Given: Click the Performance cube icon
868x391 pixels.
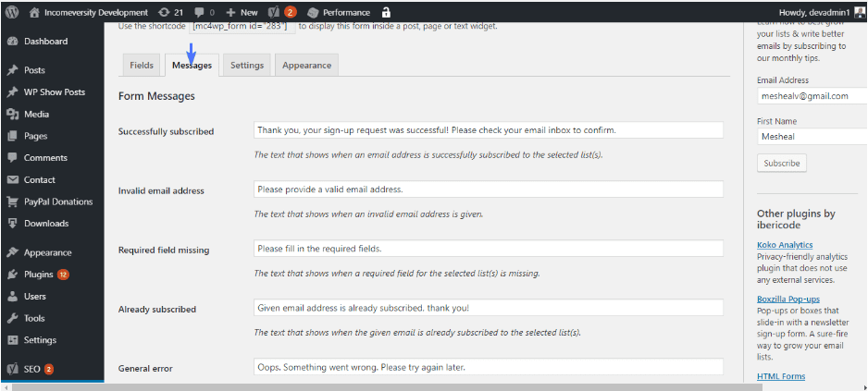Looking at the screenshot, I should click(x=314, y=12).
